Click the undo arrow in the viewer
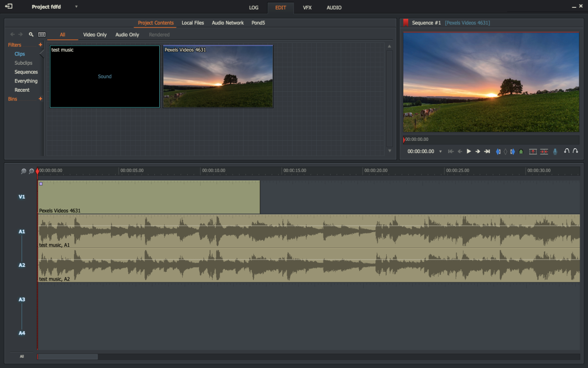588x368 pixels. click(566, 151)
